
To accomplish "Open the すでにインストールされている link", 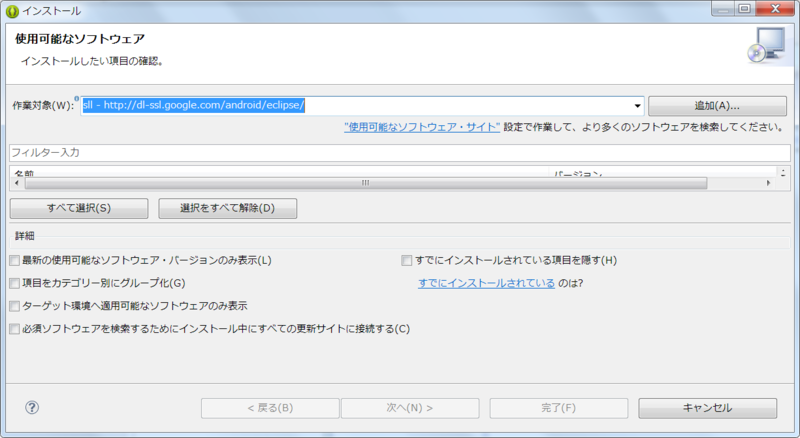I will pos(486,283).
